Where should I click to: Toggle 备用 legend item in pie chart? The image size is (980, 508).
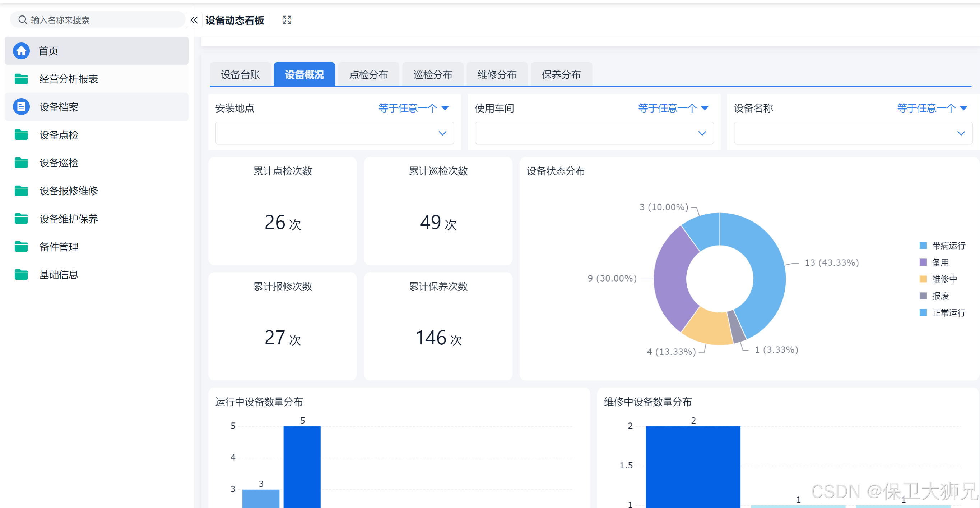tap(940, 262)
